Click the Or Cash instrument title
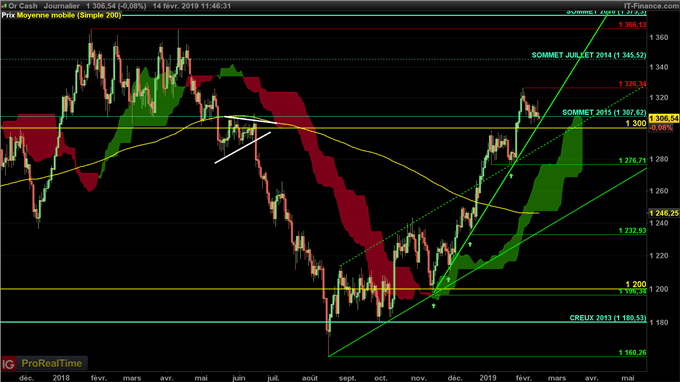Screen dimensions: 680x382 click(x=23, y=6)
